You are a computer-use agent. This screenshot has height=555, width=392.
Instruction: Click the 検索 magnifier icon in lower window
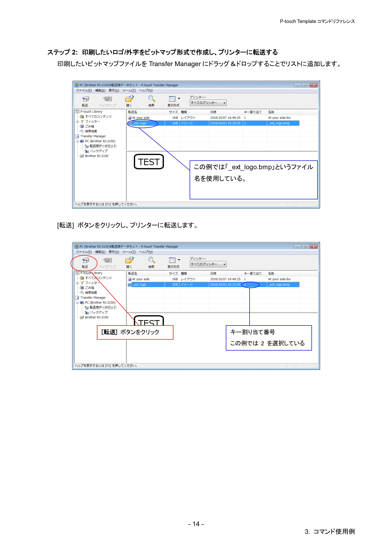click(x=152, y=260)
